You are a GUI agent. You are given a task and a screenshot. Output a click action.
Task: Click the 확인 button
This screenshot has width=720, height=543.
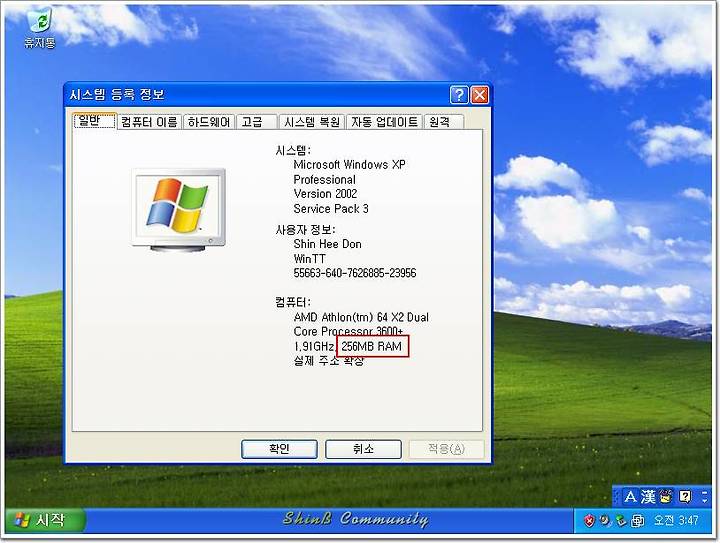(x=279, y=449)
